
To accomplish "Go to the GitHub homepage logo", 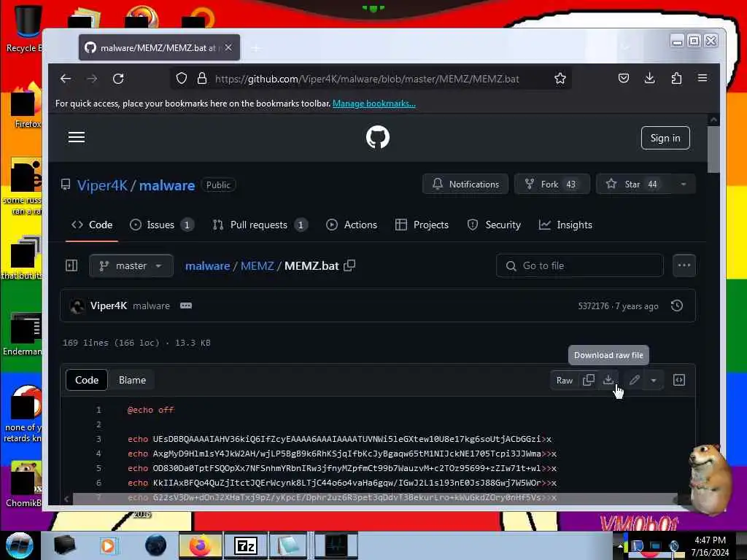I will click(x=378, y=138).
